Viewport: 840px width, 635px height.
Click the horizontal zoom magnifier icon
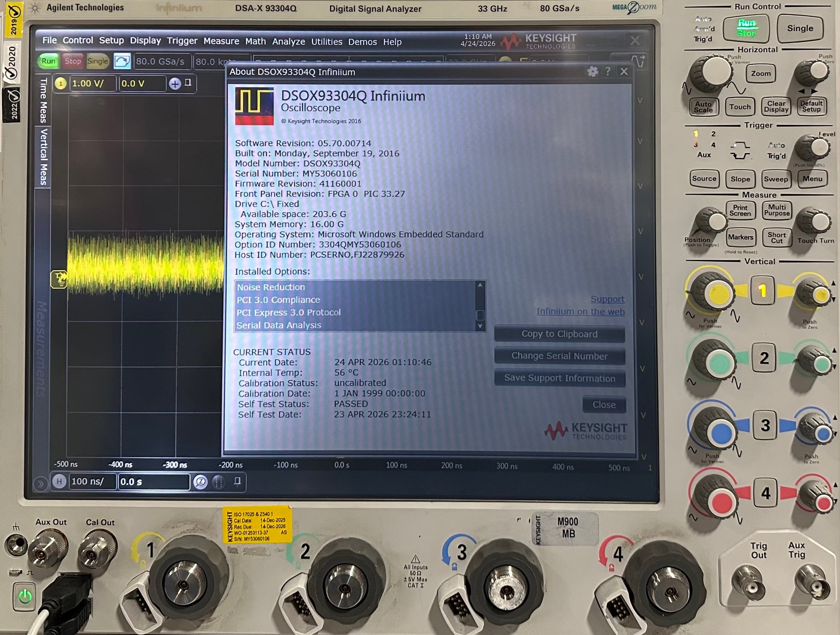tap(200, 482)
